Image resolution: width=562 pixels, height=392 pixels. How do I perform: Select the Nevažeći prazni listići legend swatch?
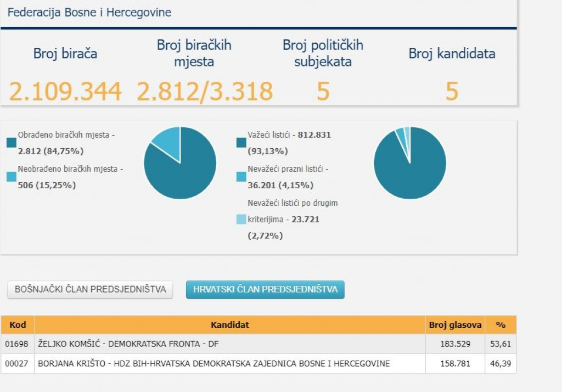[x=241, y=177]
